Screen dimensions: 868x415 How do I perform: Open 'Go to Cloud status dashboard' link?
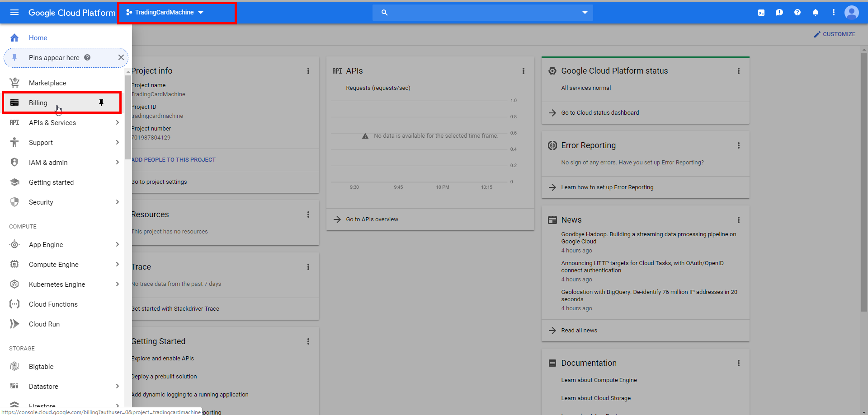tap(600, 113)
